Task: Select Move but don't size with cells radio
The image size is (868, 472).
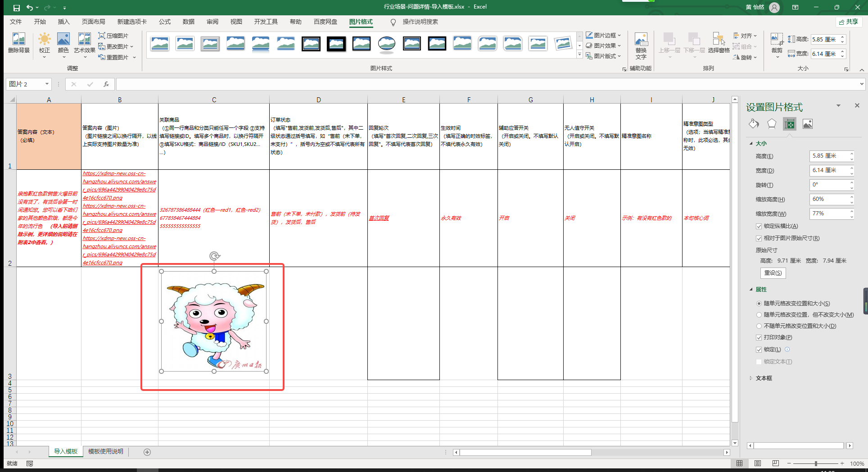Action: click(759, 315)
